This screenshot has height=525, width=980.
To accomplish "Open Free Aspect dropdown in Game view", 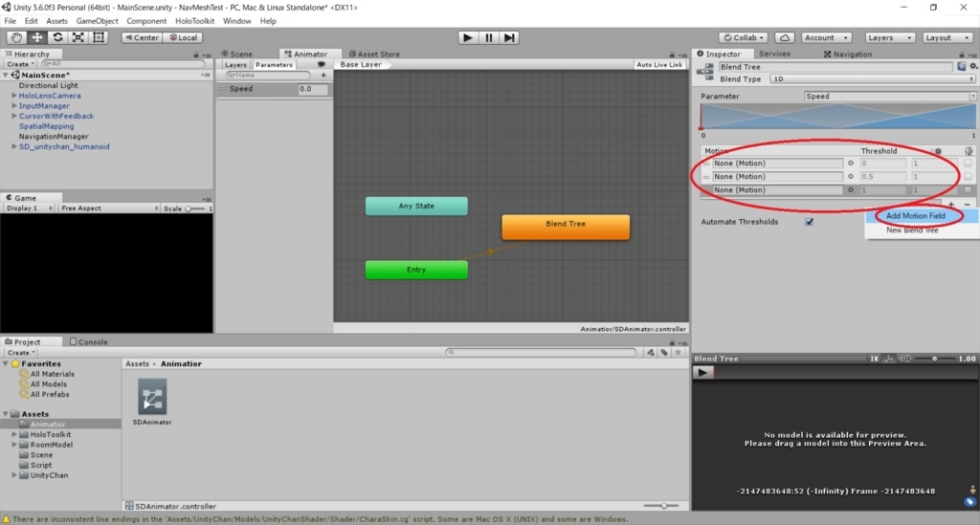I will [x=109, y=208].
